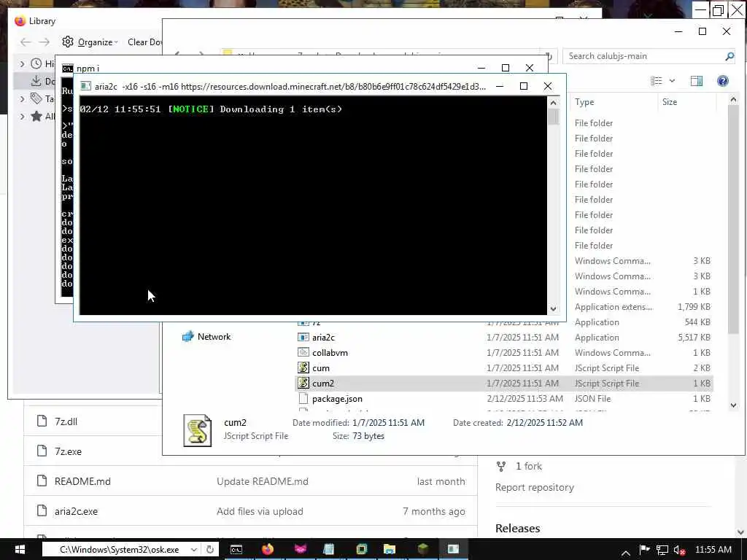Click the Application extens... 1,799 KB row
Image resolution: width=747 pixels, height=560 pixels.
coord(643,307)
